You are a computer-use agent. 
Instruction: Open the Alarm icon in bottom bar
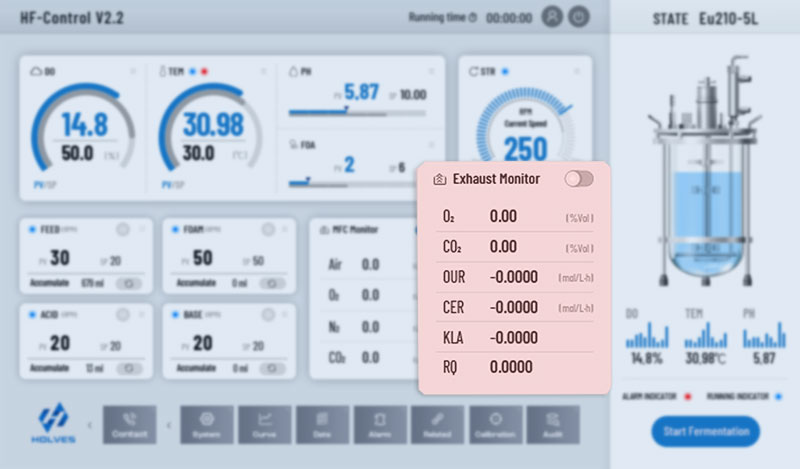380,425
